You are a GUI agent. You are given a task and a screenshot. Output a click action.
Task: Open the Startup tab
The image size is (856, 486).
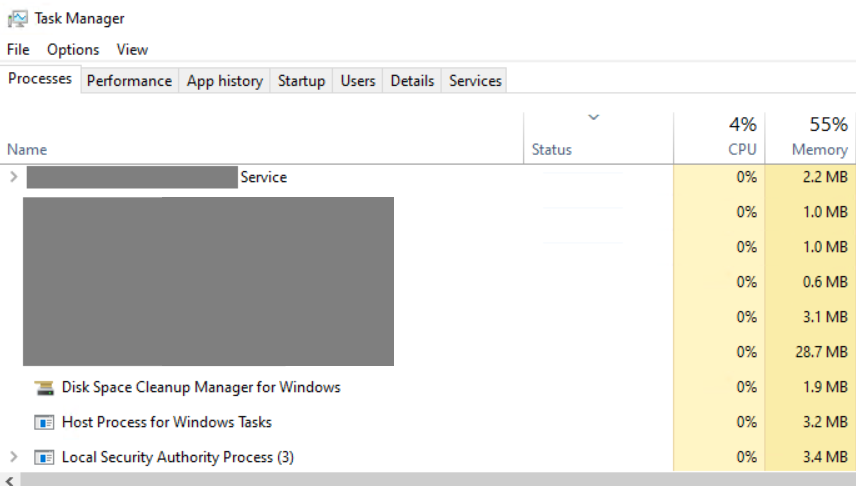coord(301,81)
